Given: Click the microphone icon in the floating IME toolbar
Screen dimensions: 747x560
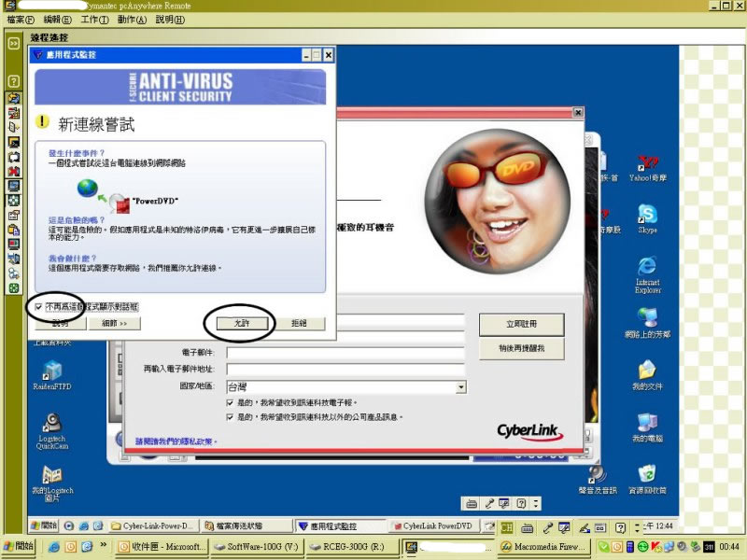Looking at the screenshot, I should coord(488,503).
